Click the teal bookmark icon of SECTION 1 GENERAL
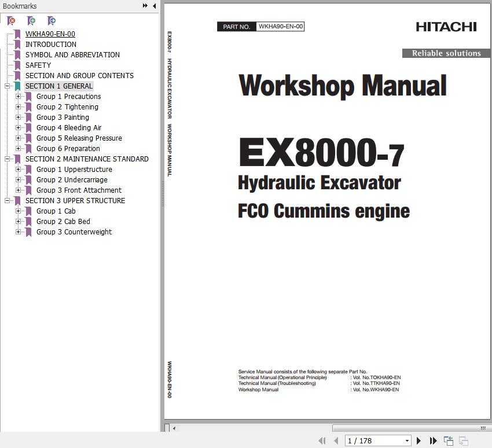The width and height of the screenshot is (492, 448). point(17,86)
